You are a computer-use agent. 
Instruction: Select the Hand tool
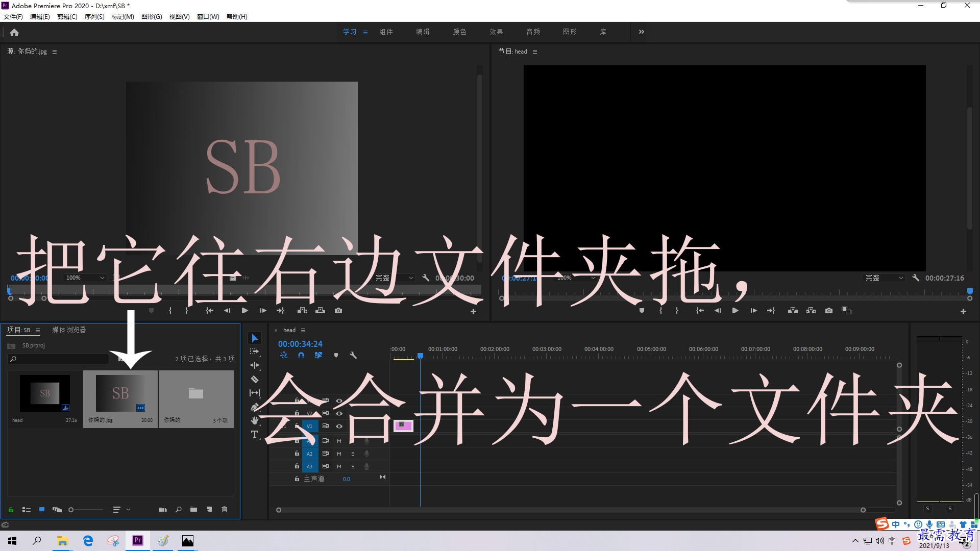(x=255, y=420)
